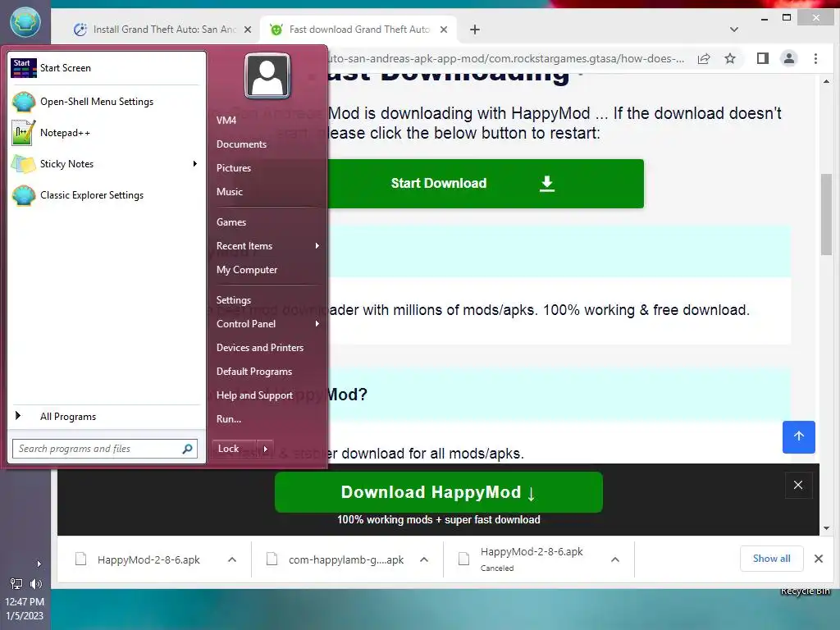840x630 pixels.
Task: Close the Fast download Grand Theft Auto tab
Action: 444,30
